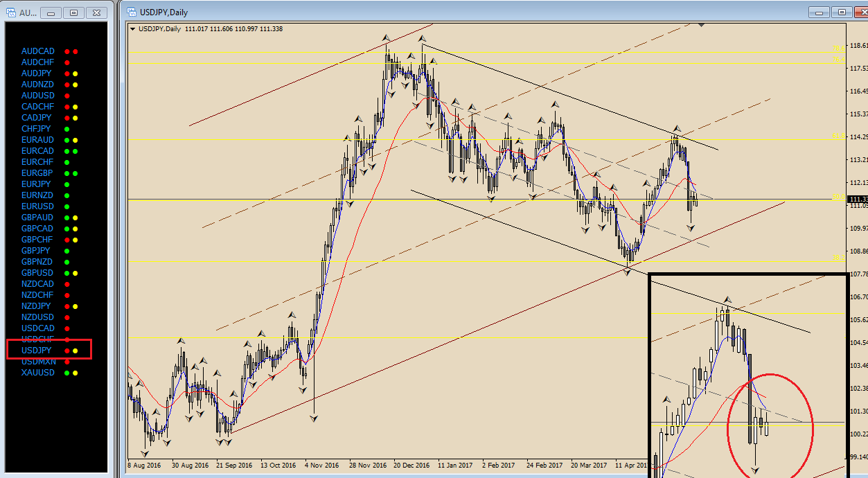Choose the GBPJPY symbol
The height and width of the screenshot is (478, 868).
pyautogui.click(x=36, y=251)
